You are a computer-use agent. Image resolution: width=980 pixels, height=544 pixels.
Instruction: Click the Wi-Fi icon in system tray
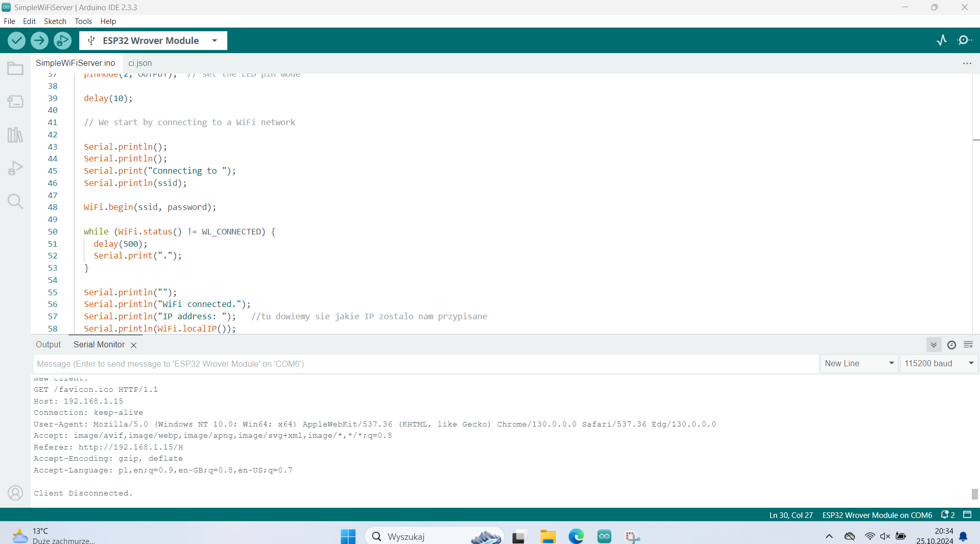point(870,536)
